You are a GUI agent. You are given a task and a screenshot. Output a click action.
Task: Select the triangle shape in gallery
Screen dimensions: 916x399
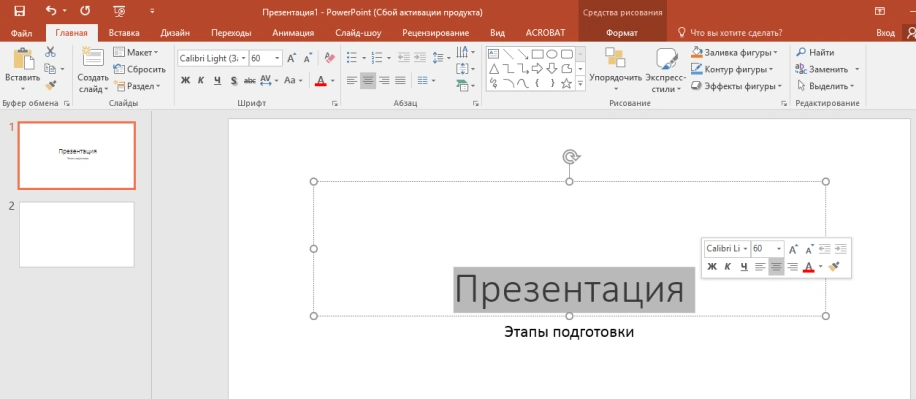493,69
